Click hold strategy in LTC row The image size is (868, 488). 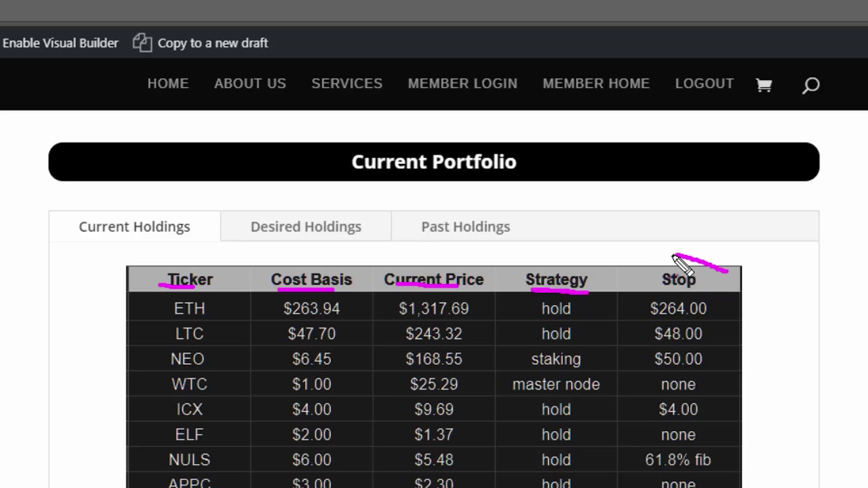pyautogui.click(x=556, y=333)
